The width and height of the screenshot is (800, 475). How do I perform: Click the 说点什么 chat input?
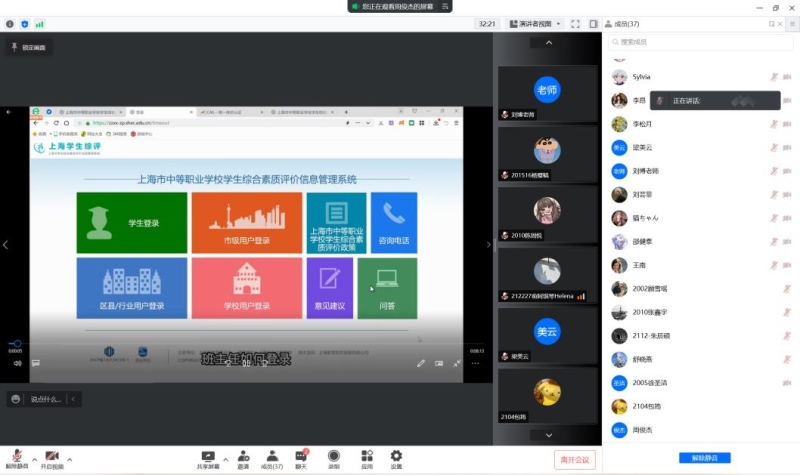46,399
